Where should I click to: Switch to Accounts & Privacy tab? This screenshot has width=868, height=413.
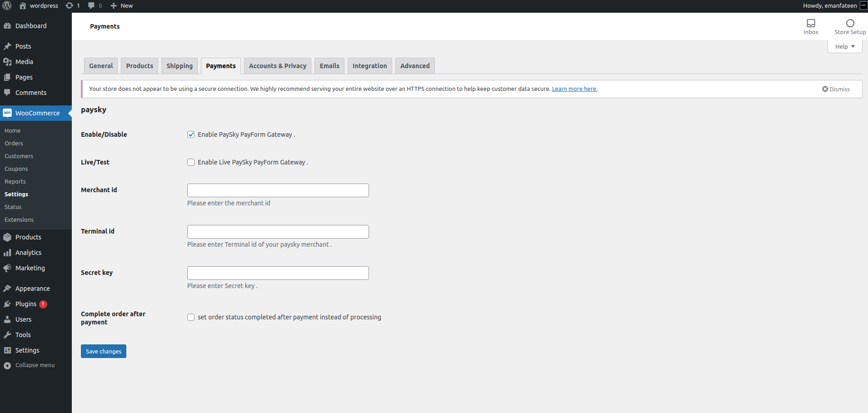(x=278, y=66)
